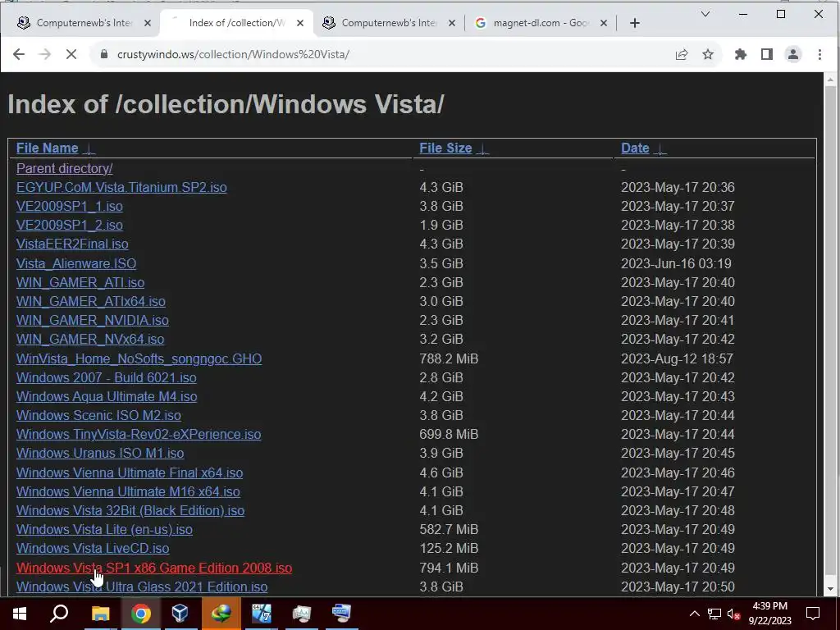Open Chrome taskbar icon
Screen dimensions: 840x630
click(x=140, y=614)
